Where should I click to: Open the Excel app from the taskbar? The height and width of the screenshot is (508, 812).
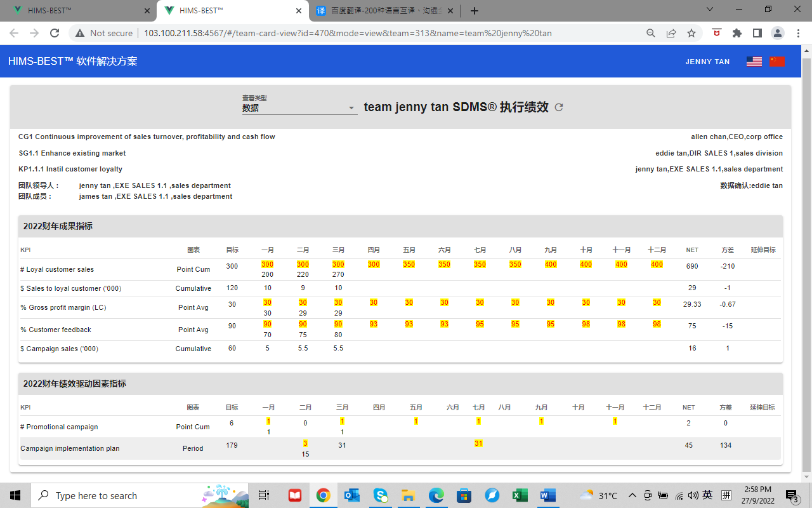pyautogui.click(x=520, y=495)
